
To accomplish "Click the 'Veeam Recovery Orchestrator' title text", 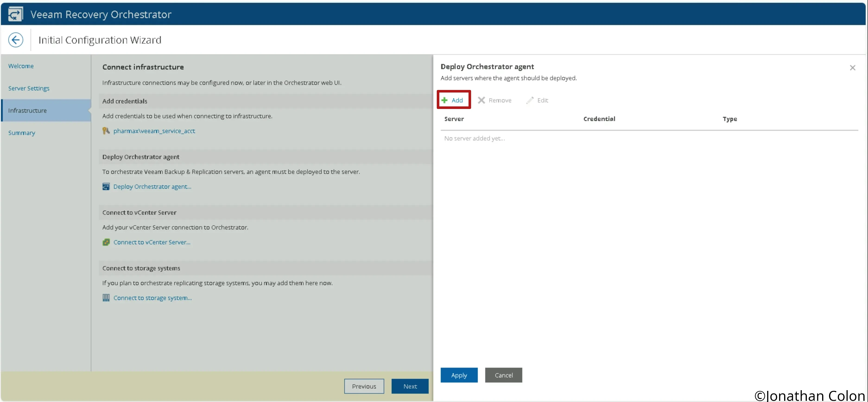I will [x=101, y=15].
